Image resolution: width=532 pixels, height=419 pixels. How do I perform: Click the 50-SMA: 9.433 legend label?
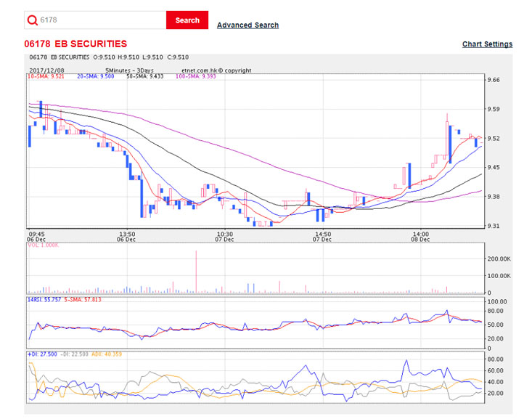(x=145, y=76)
